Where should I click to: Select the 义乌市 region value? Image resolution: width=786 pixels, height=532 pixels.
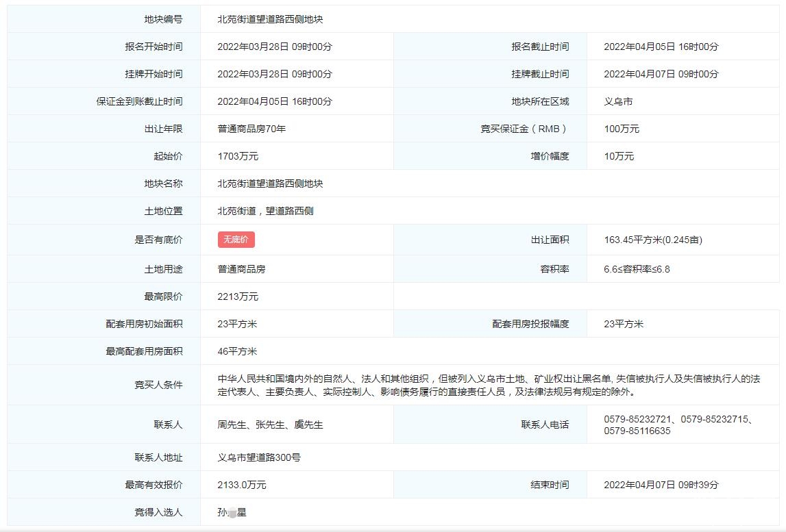(x=618, y=101)
